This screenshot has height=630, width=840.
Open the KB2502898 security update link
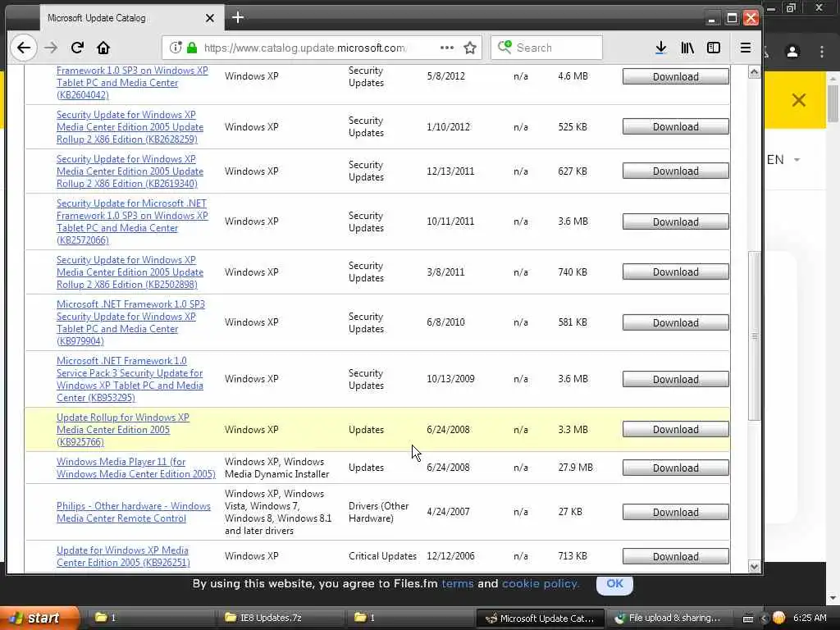130,272
